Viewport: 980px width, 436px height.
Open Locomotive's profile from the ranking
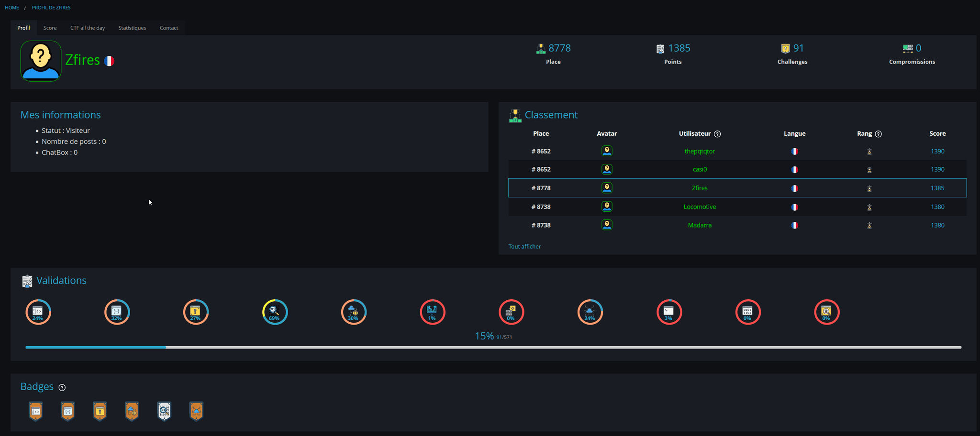700,207
